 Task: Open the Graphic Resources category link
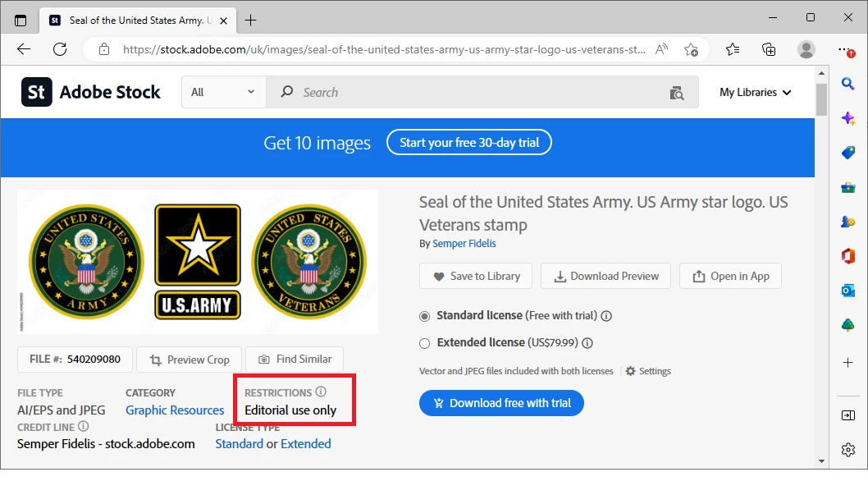pos(175,410)
